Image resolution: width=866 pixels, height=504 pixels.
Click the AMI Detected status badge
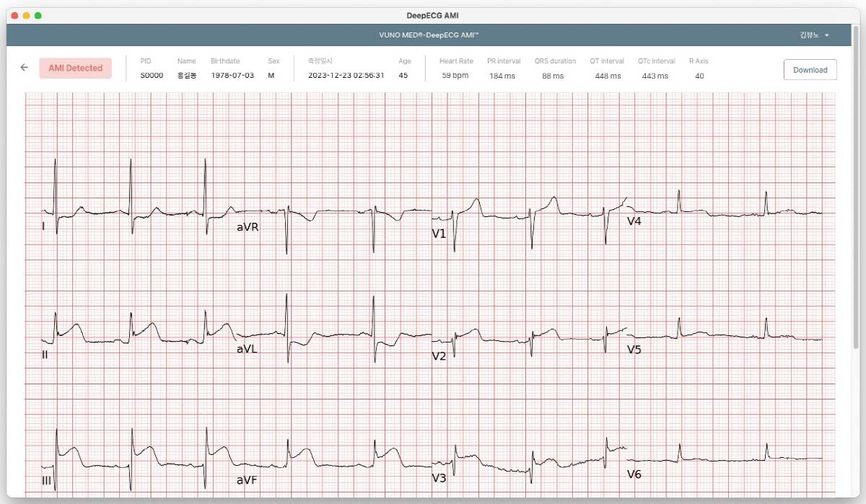[76, 68]
